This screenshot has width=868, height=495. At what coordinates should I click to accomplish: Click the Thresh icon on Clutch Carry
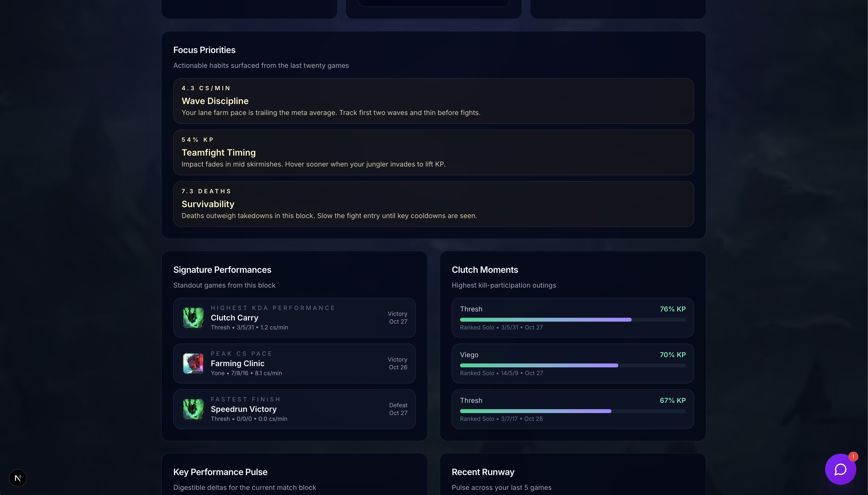pos(193,318)
